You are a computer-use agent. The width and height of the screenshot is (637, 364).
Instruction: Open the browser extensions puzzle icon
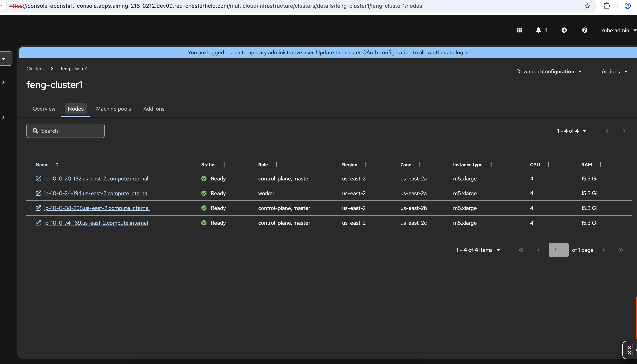point(607,6)
